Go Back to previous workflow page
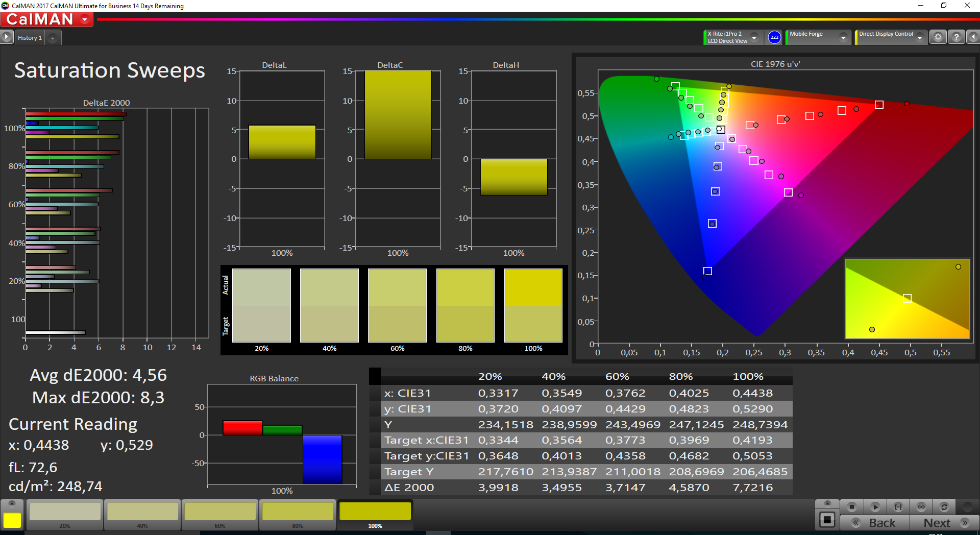980x535 pixels. click(875, 523)
